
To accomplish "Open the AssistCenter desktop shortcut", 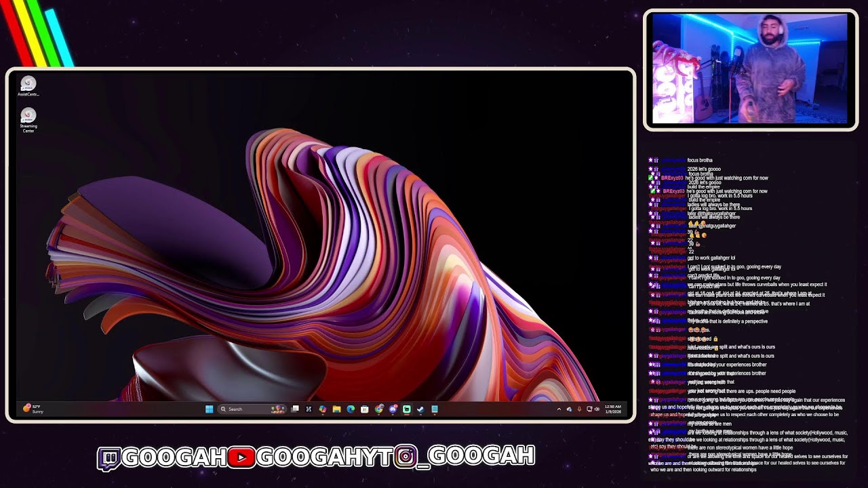I will (28, 86).
